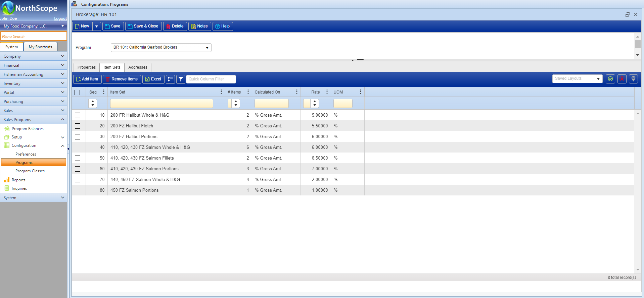Open the Rate column three-dot menu
The height and width of the screenshot is (298, 644).
327,92
